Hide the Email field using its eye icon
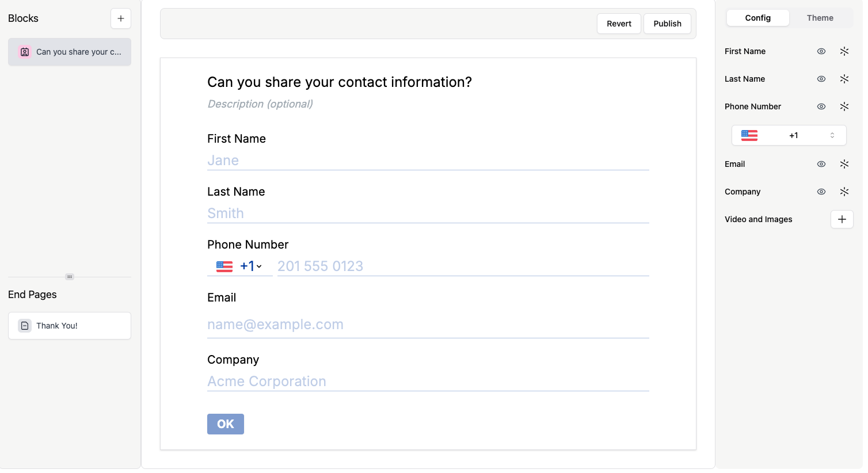 click(821, 164)
